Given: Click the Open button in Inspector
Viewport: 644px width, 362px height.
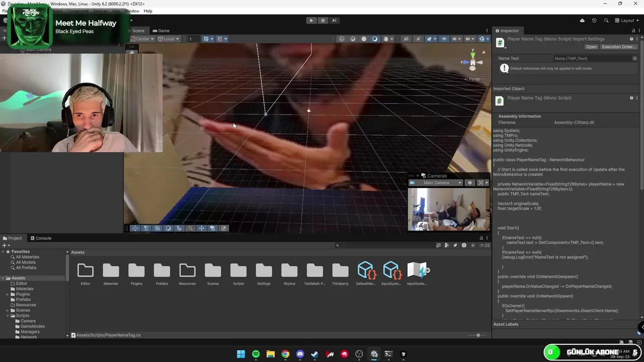Looking at the screenshot, I should click(x=591, y=47).
